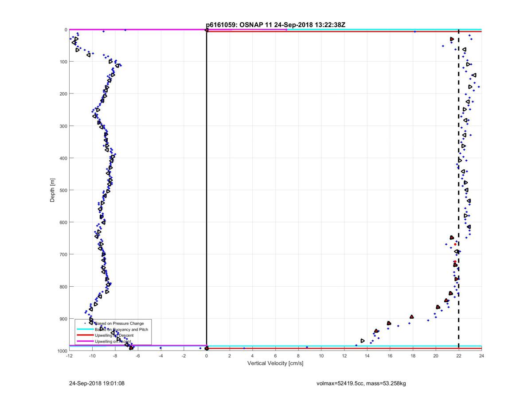
Task: Click the "24-Sep-2018 19:01:08" timestamp footer
Action: point(96,383)
